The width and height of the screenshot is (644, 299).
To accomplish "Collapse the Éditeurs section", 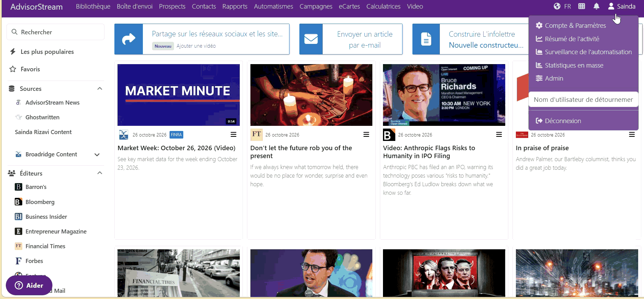I will tap(100, 173).
